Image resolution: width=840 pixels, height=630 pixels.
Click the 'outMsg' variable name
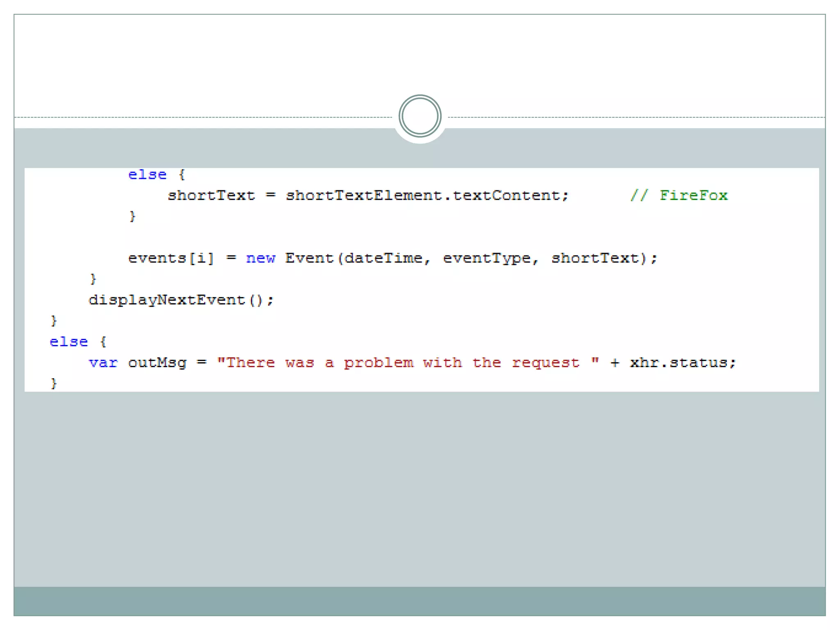tap(157, 363)
